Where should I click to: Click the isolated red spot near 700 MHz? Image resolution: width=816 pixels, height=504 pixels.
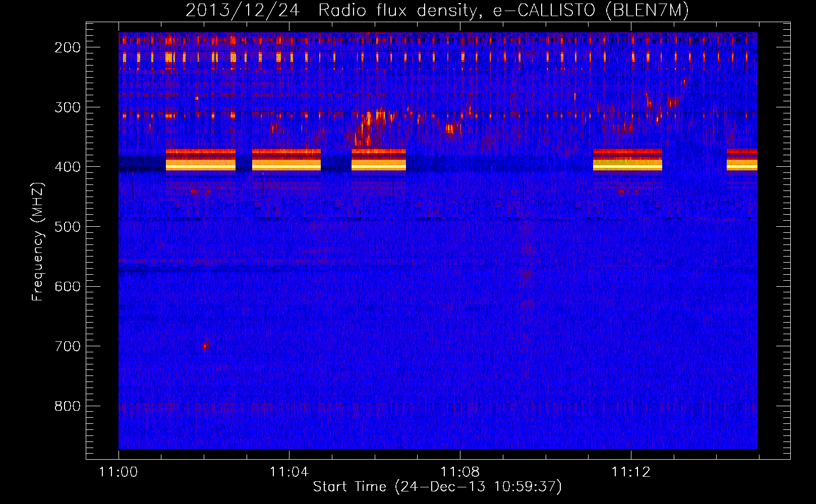pos(205,346)
